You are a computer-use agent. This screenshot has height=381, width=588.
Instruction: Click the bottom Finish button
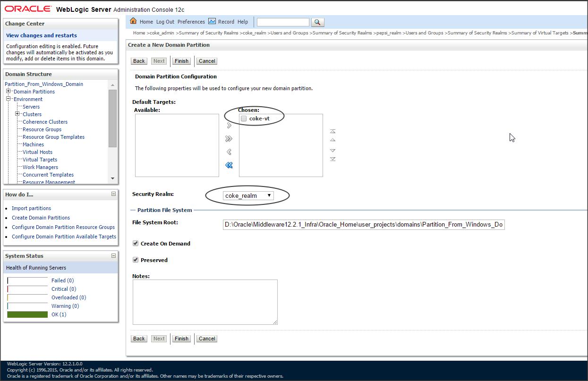(x=181, y=339)
